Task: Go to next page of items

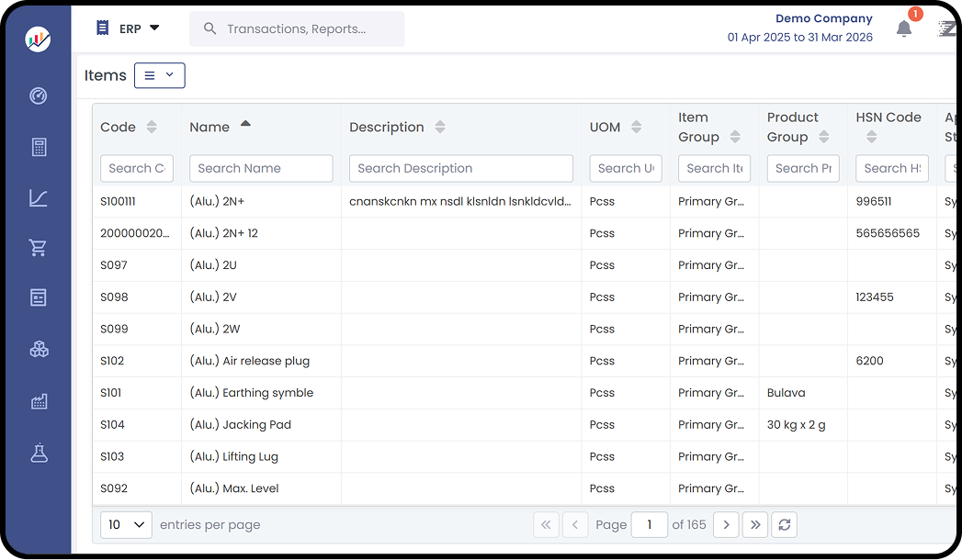Action: click(x=726, y=524)
